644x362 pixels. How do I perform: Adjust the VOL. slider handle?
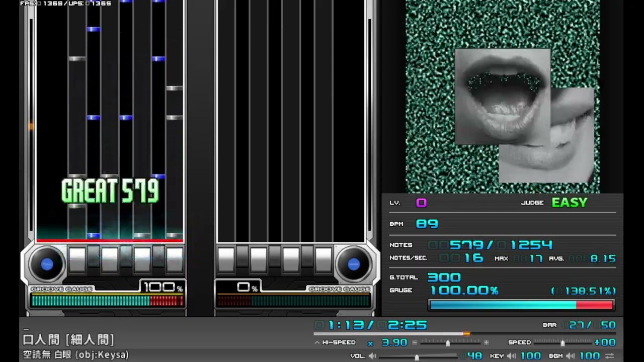pos(417,356)
